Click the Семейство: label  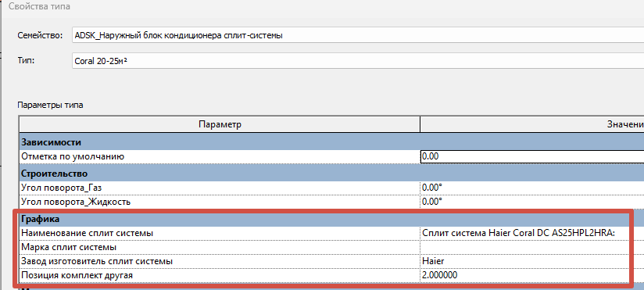pyautogui.click(x=40, y=35)
